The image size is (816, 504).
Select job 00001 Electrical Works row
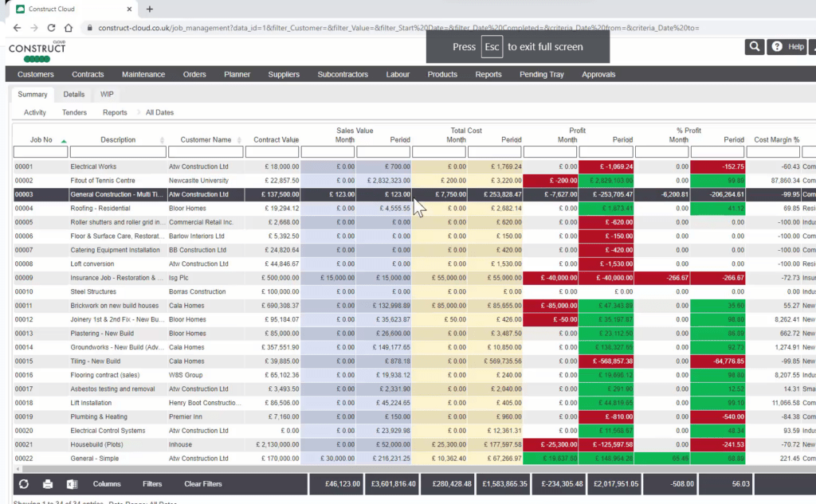414,166
